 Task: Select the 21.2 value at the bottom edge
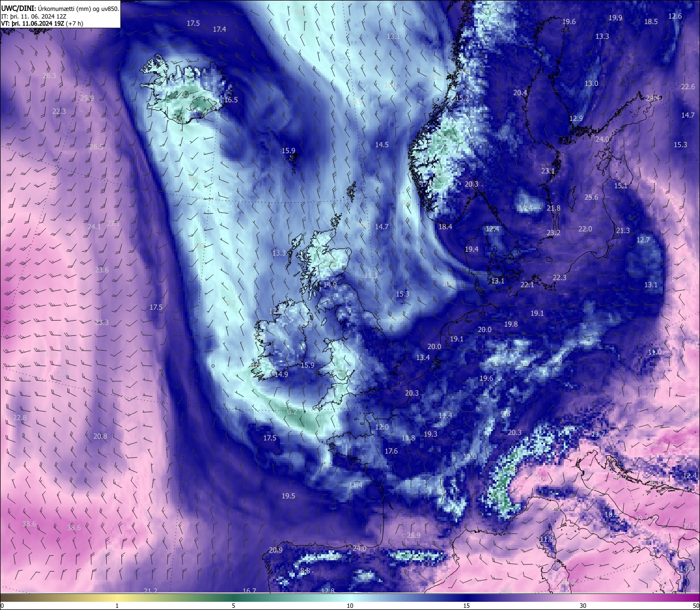pos(150,591)
